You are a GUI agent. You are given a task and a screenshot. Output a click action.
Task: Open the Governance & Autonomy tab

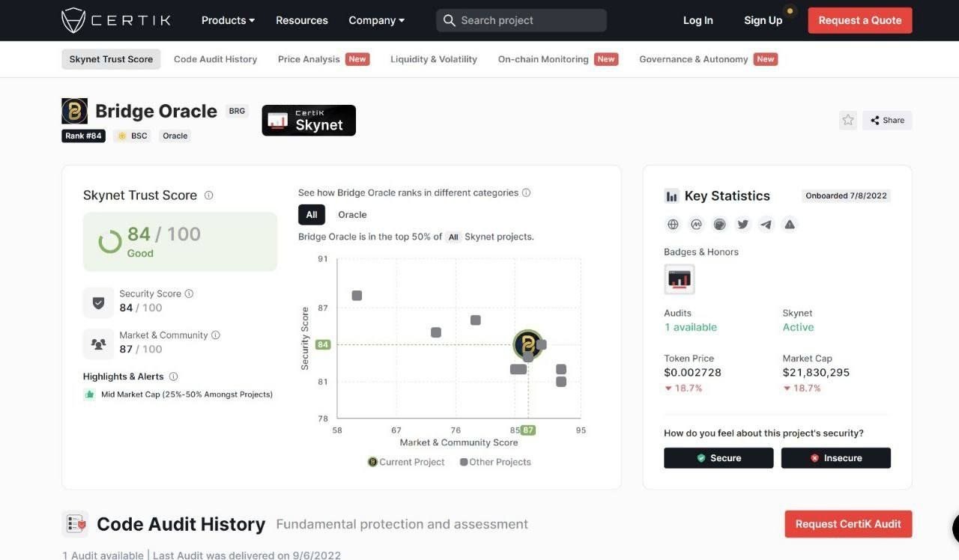pyautogui.click(x=708, y=59)
